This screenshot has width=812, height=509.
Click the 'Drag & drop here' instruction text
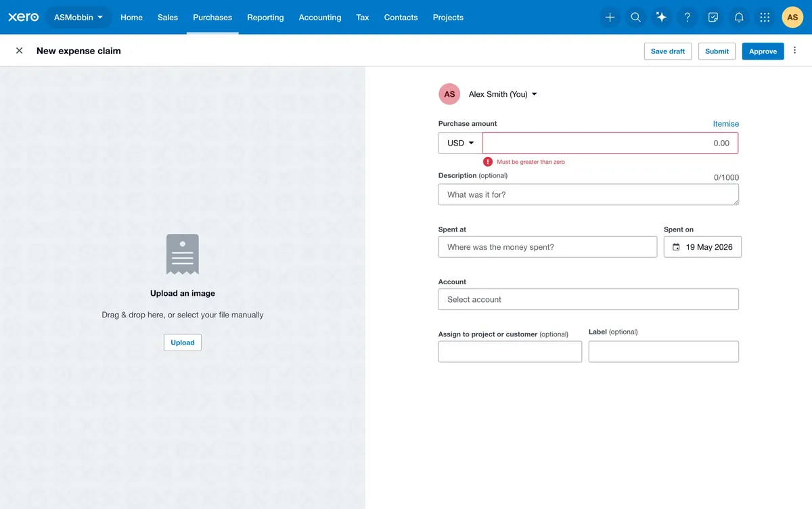[183, 315]
